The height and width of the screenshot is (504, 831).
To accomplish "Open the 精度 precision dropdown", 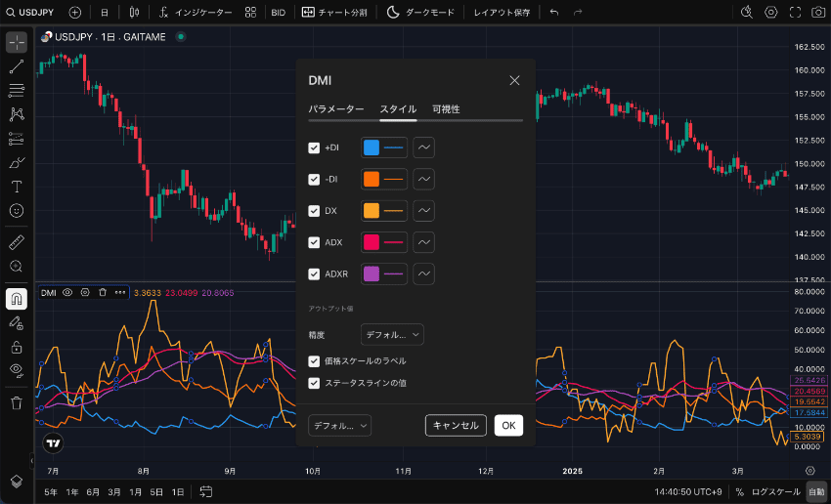I will 392,335.
